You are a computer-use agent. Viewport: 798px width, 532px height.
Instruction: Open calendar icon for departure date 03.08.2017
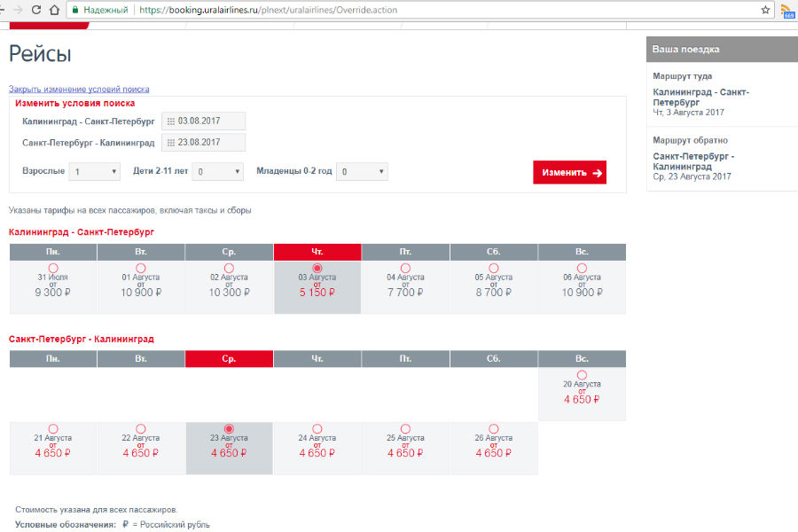(171, 121)
